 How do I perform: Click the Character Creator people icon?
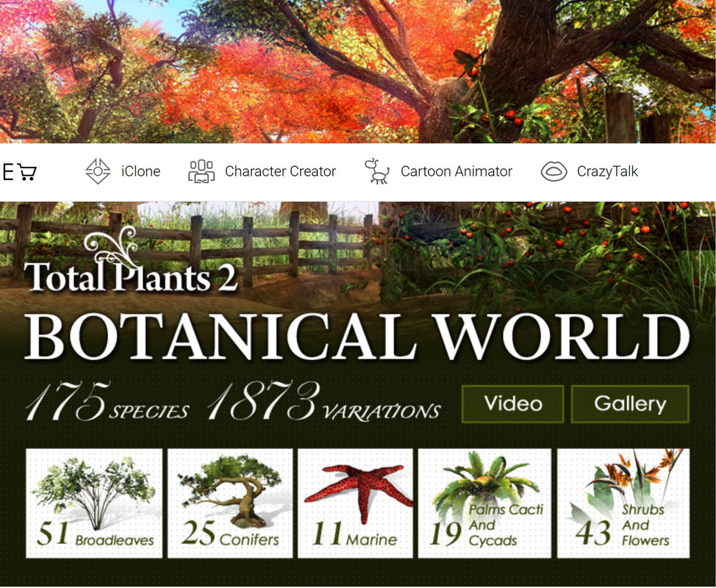(x=201, y=171)
